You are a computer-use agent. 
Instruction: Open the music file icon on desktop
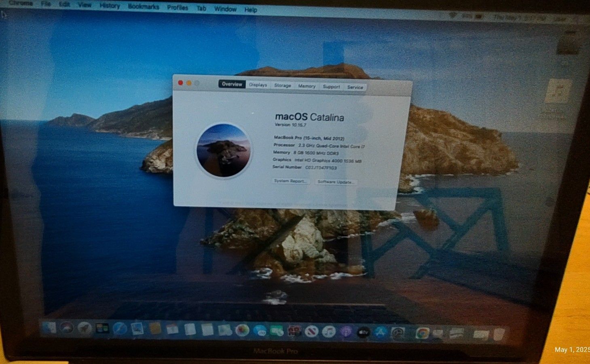pyautogui.click(x=558, y=92)
